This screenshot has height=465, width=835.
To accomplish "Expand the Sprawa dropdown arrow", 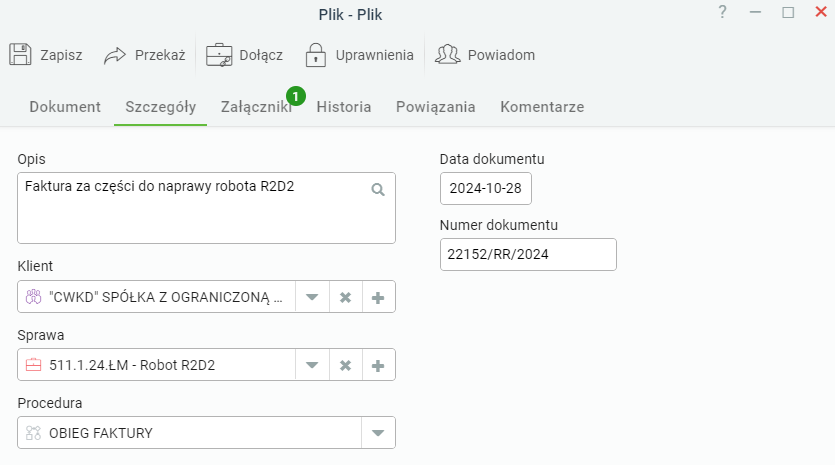I will tap(312, 365).
